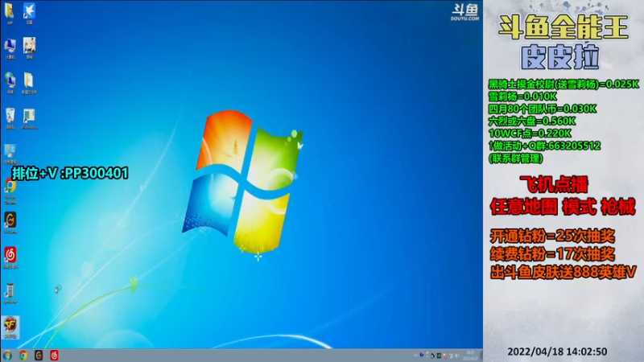Image resolution: width=644 pixels, height=362 pixels.
Task: Open Chrome from the taskbar
Action: tap(23, 356)
